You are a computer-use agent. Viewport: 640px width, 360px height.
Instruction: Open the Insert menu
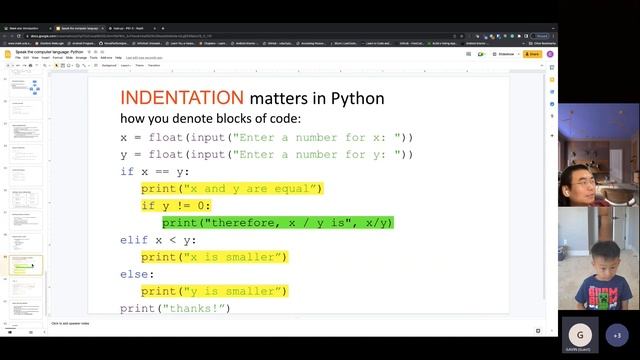45,58
